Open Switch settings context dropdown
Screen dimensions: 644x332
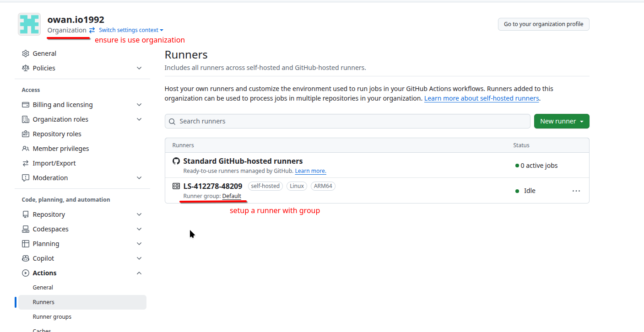[x=130, y=30]
